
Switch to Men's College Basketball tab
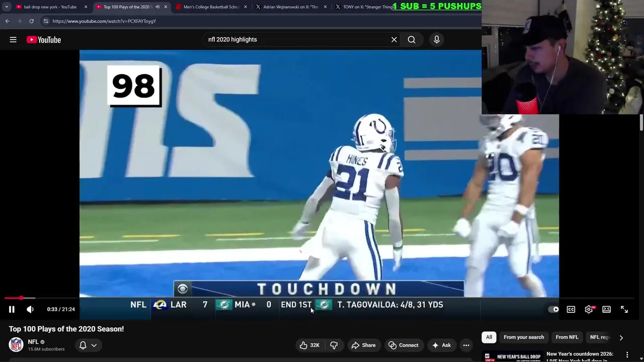coord(211,7)
